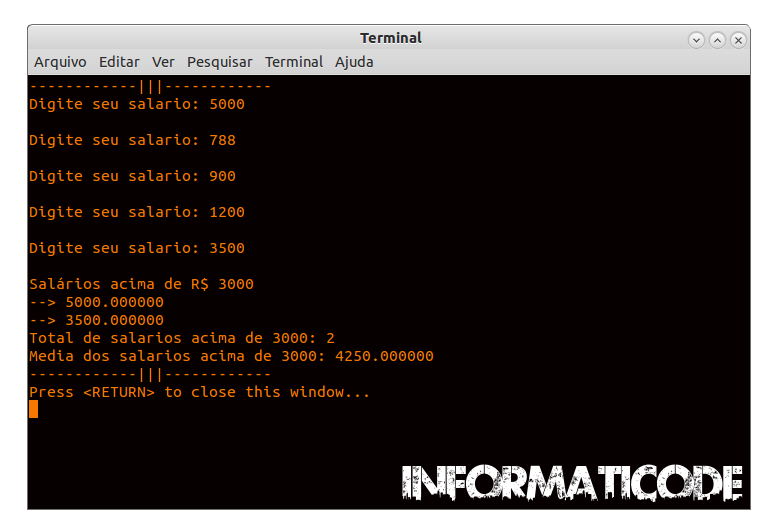The width and height of the screenshot is (762, 525).
Task: Click the 'Media dos salarios' 4250.000000 line
Action: pyautogui.click(x=231, y=356)
